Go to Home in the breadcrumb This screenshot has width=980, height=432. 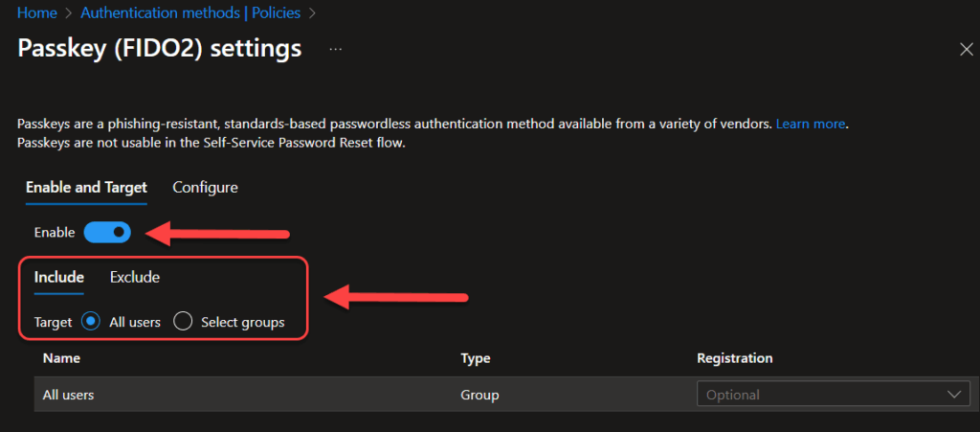point(37,12)
